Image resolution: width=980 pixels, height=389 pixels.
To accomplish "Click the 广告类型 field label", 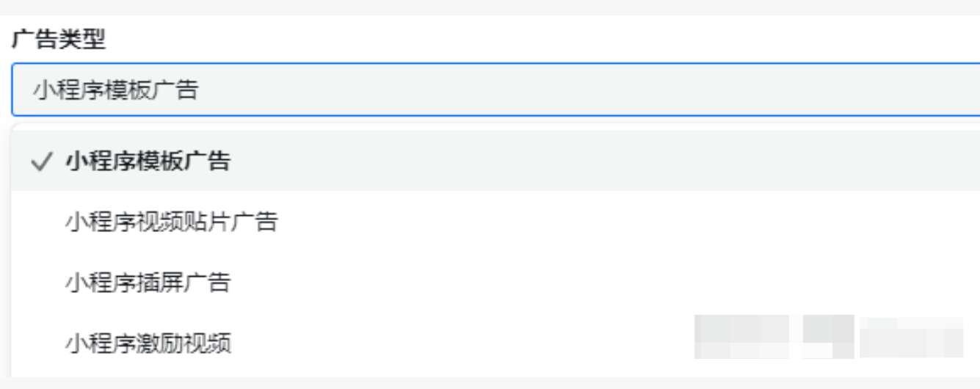I will click(59, 40).
